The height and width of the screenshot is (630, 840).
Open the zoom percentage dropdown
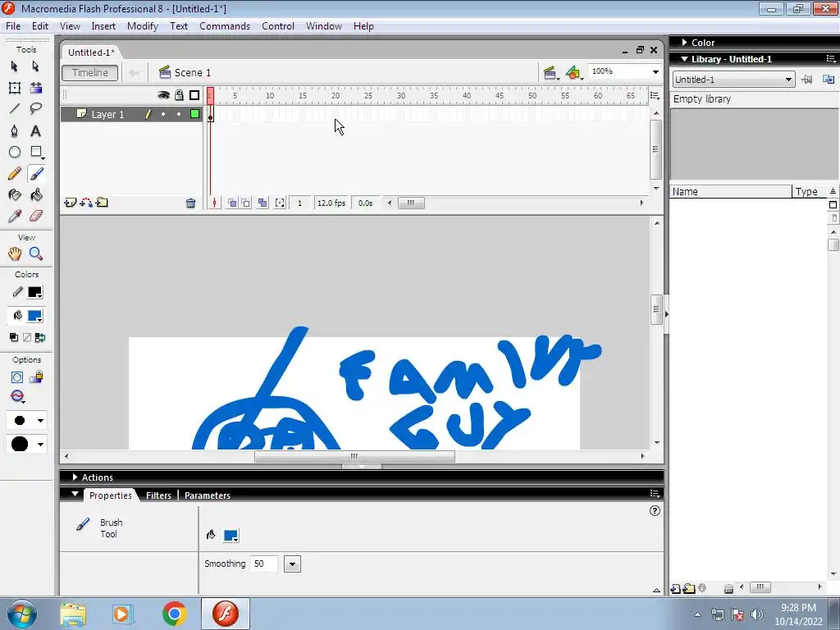pyautogui.click(x=655, y=72)
